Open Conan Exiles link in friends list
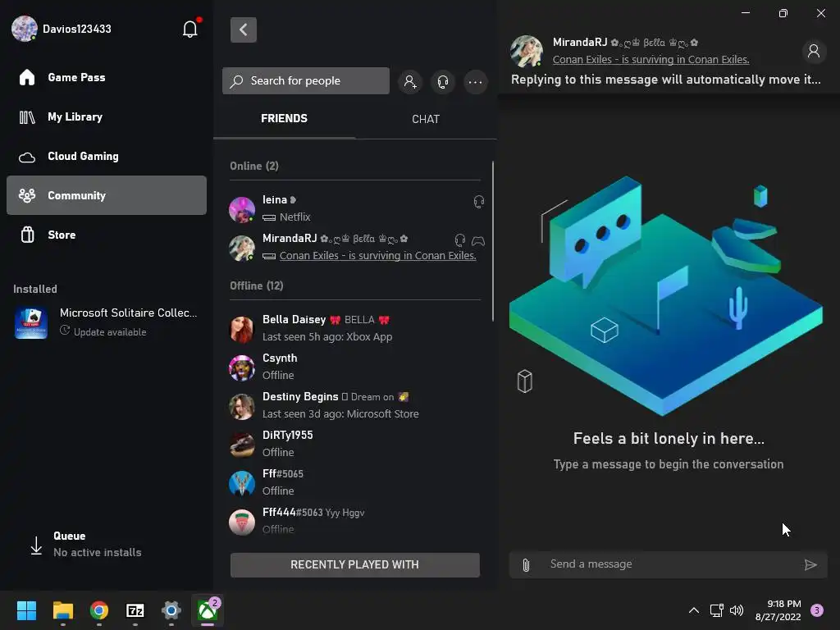Viewport: 840px width, 630px height. [x=377, y=256]
